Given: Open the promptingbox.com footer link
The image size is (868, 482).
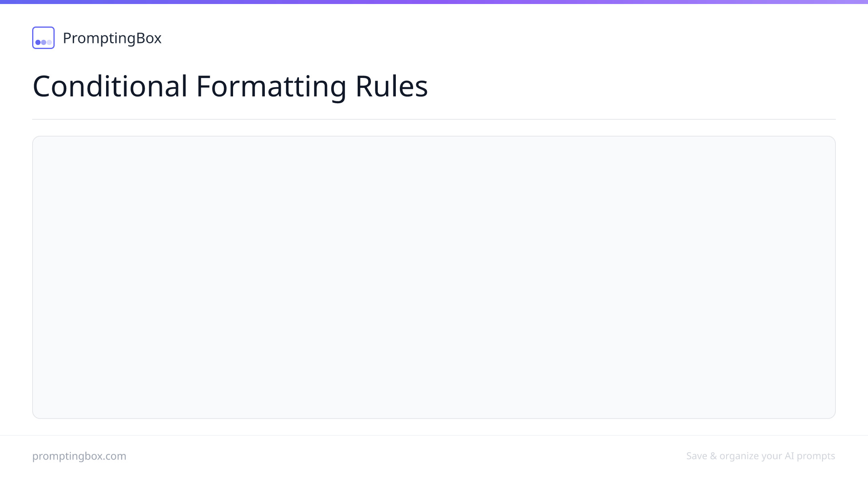Looking at the screenshot, I should pos(79,456).
